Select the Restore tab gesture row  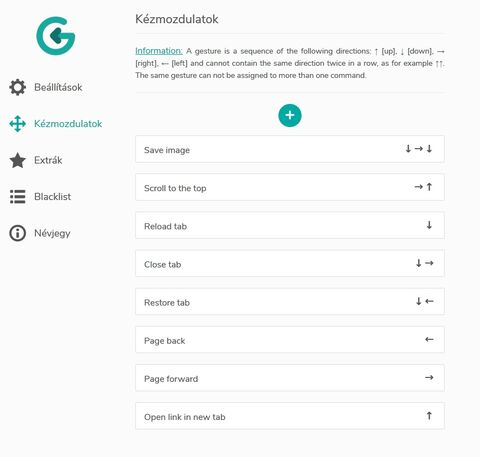(290, 301)
